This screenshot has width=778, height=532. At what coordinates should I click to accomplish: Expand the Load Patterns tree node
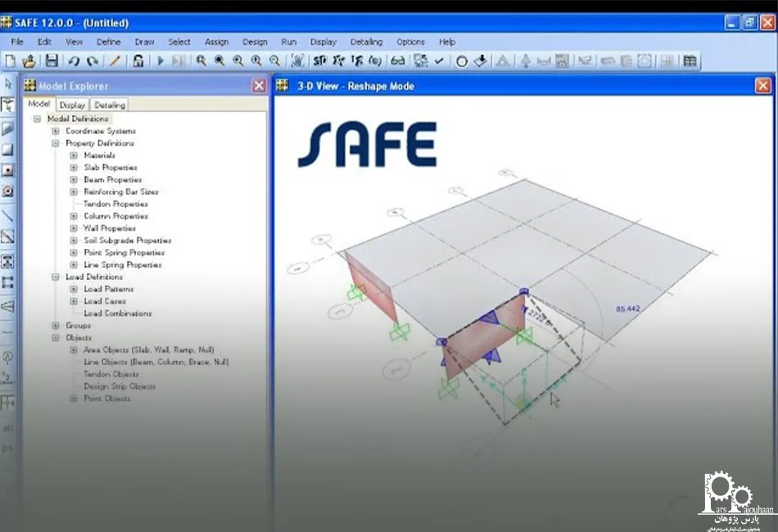pyautogui.click(x=74, y=289)
